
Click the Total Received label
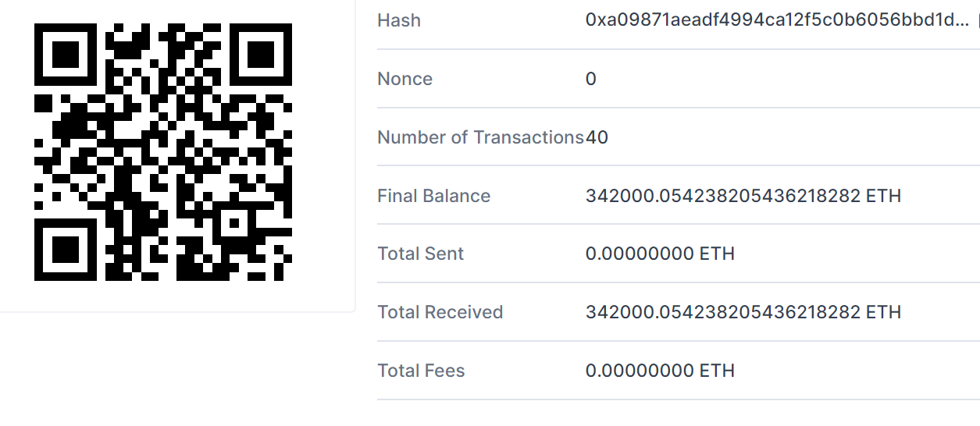click(x=440, y=312)
